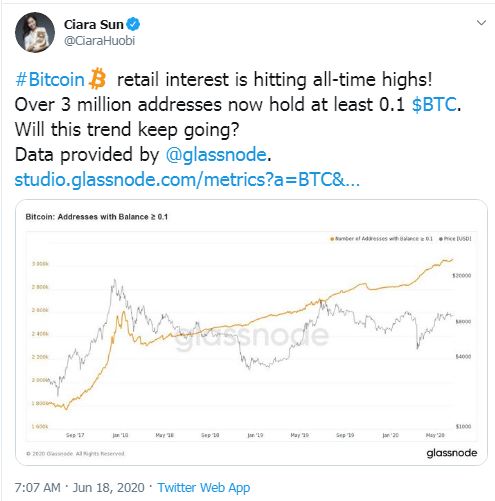Open the $BTC cashtag

click(x=434, y=104)
